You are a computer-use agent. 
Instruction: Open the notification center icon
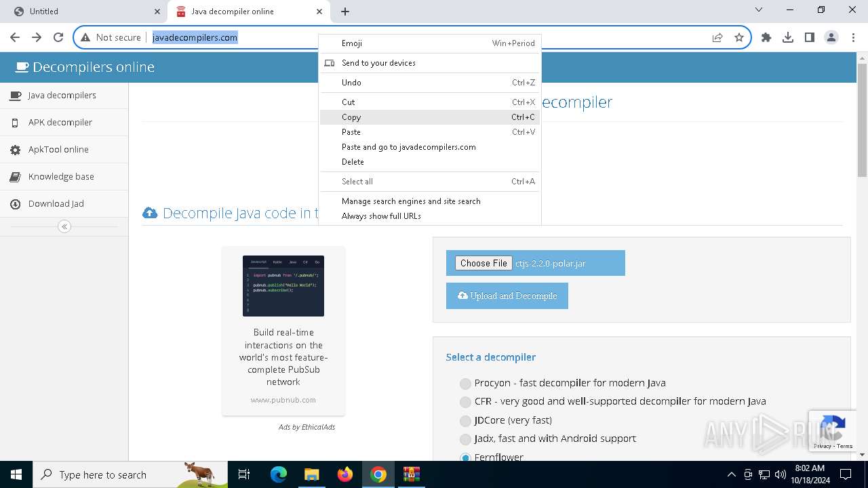[x=846, y=474]
